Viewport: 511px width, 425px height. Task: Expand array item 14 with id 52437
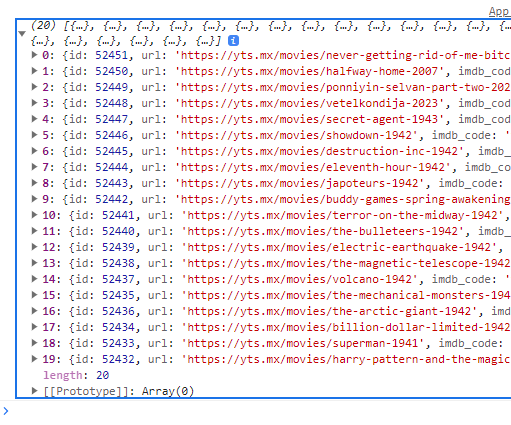click(x=34, y=279)
